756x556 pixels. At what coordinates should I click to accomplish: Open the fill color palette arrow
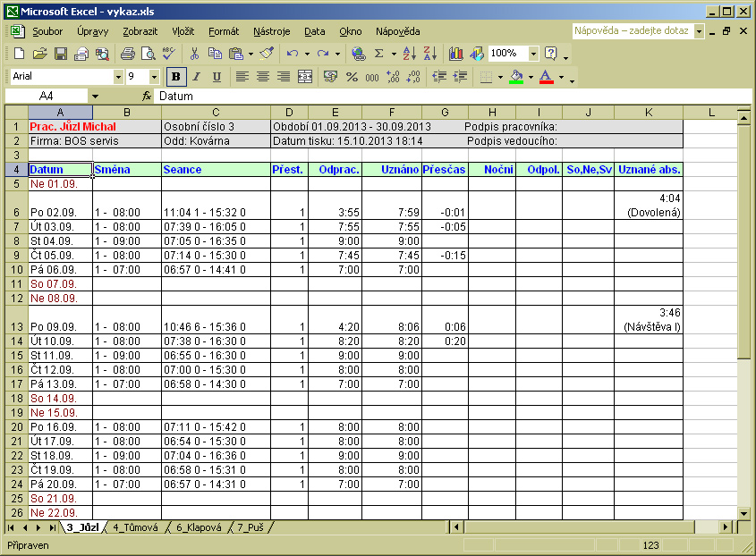click(531, 77)
